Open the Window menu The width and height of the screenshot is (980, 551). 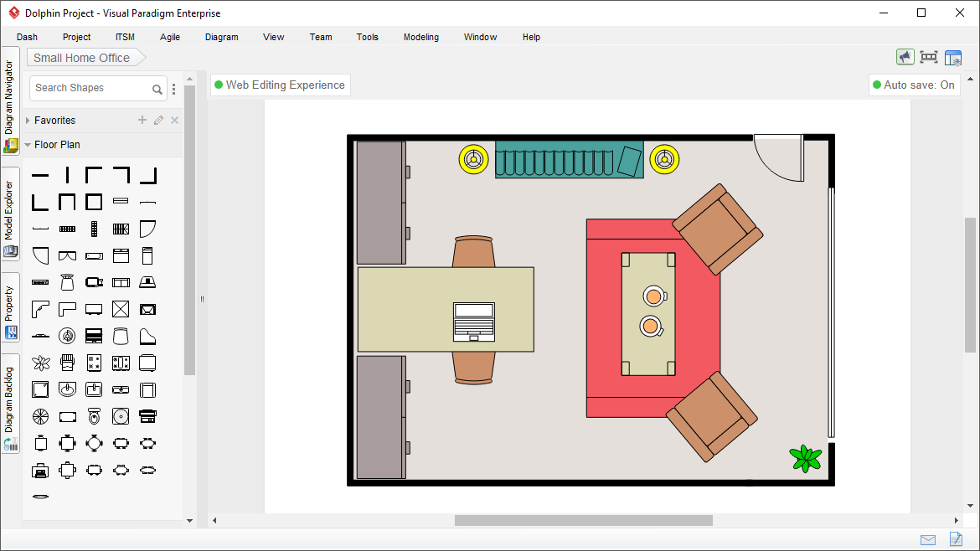point(480,37)
